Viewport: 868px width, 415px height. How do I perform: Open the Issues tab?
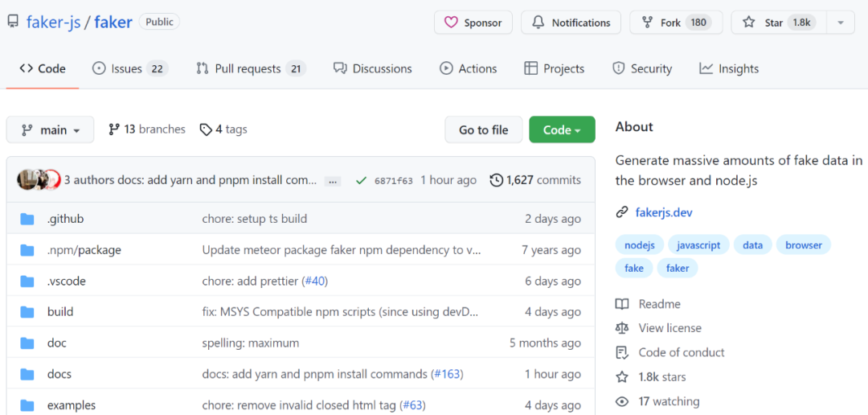point(129,68)
